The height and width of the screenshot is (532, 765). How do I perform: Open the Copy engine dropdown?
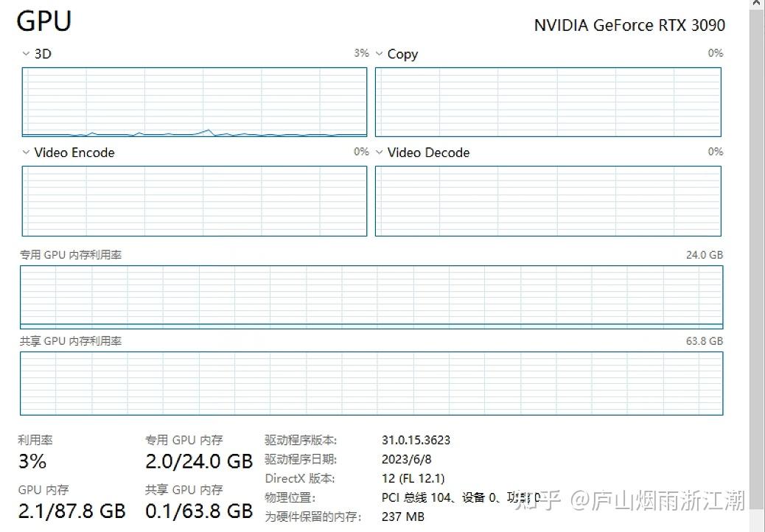tap(380, 54)
